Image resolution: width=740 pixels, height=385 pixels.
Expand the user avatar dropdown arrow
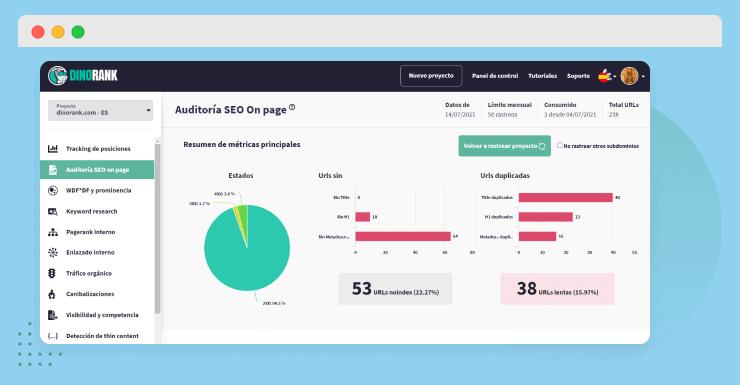coord(643,76)
